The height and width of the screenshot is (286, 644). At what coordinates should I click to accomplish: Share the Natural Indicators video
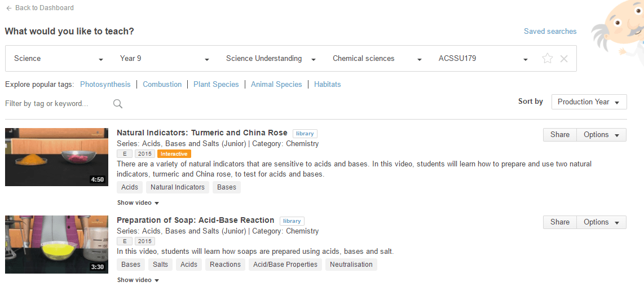559,135
